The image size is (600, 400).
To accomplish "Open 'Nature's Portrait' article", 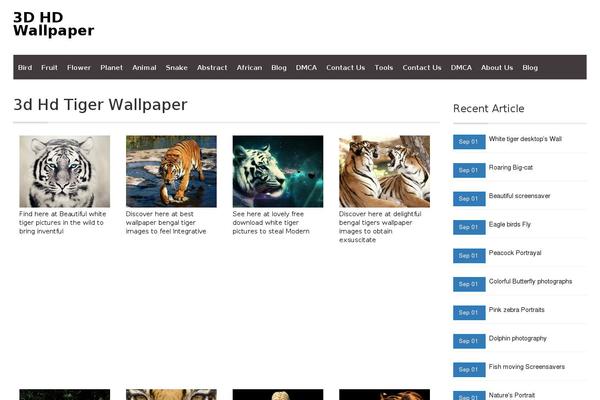I will pos(512,395).
